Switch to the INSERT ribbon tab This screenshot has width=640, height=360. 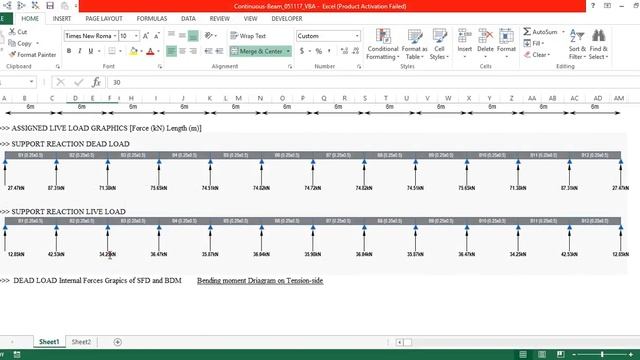(x=62, y=19)
